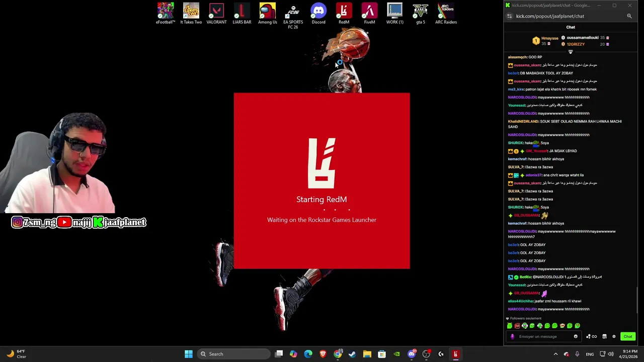
Task: Open Copilot from the taskbar
Action: (293, 354)
